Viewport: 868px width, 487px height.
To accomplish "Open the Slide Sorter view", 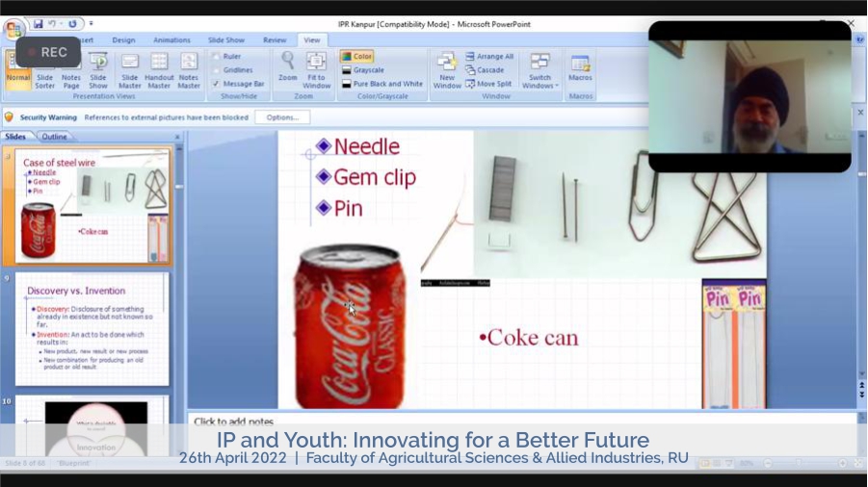I will click(x=45, y=71).
